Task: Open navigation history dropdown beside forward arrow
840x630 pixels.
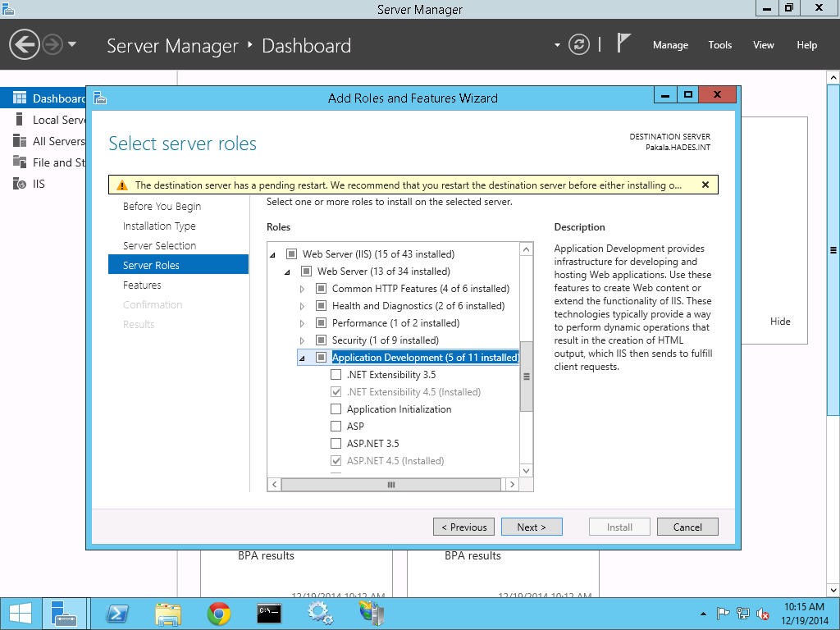Action: tap(72, 44)
